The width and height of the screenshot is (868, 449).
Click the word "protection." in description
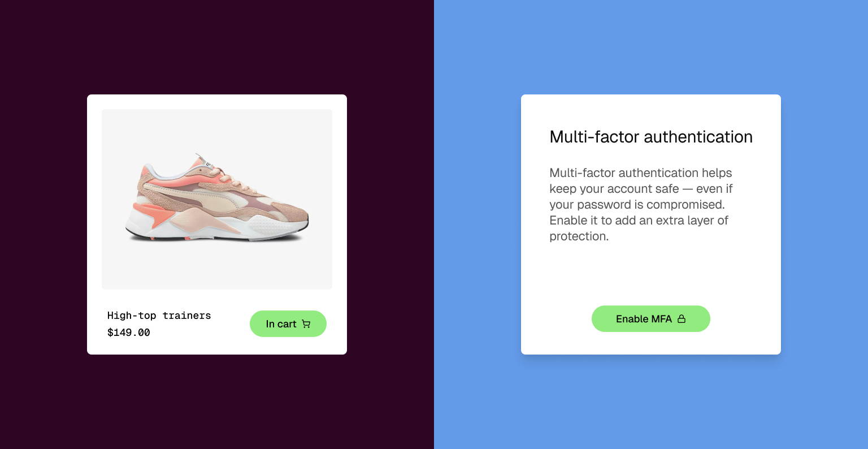pyautogui.click(x=579, y=236)
